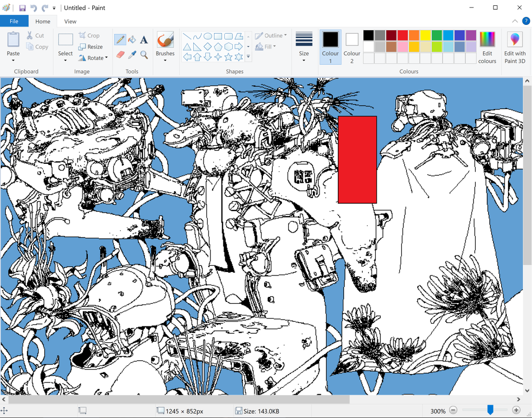Pick the orange colour swatch
532x418 pixels.
pos(414,35)
